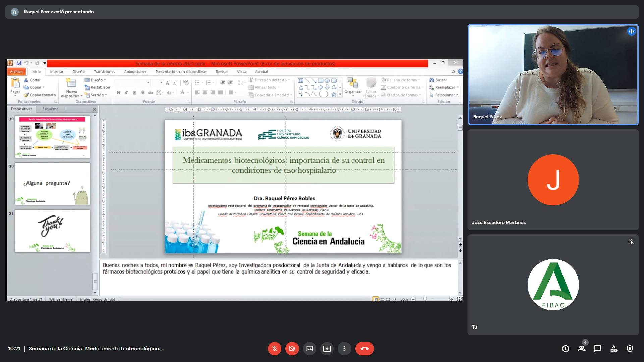Open Vista ribbon tab
The image size is (644, 362).
(241, 72)
